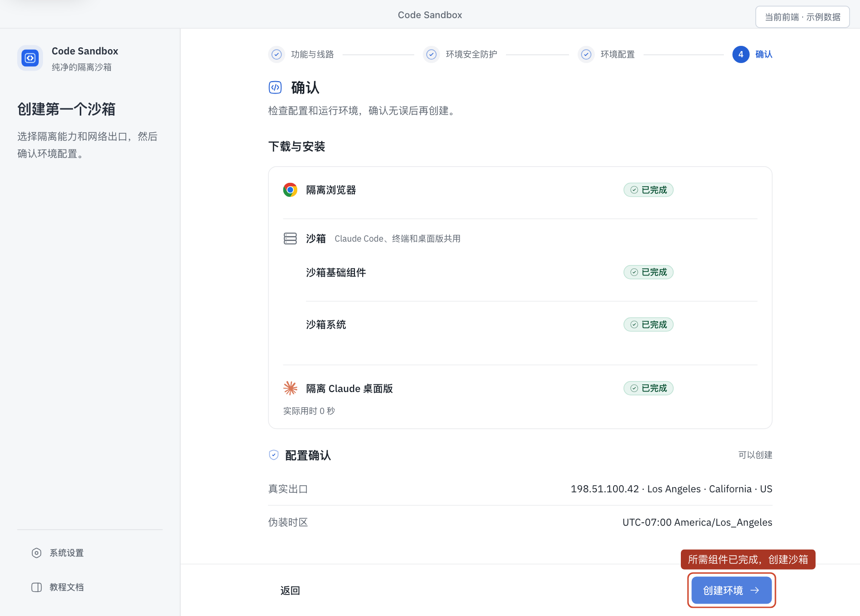Viewport: 860px width, 616px height.
Task: Click the 创建环境 button
Action: tap(731, 591)
